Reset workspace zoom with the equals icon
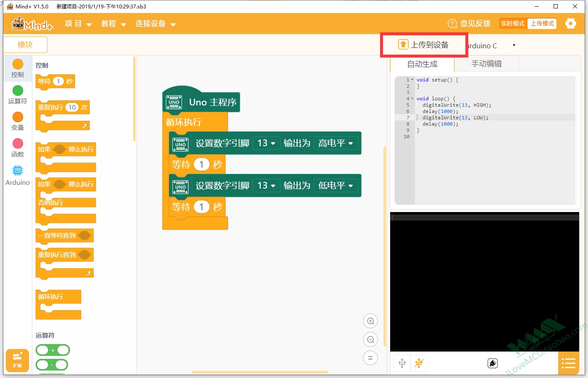 pos(370,358)
